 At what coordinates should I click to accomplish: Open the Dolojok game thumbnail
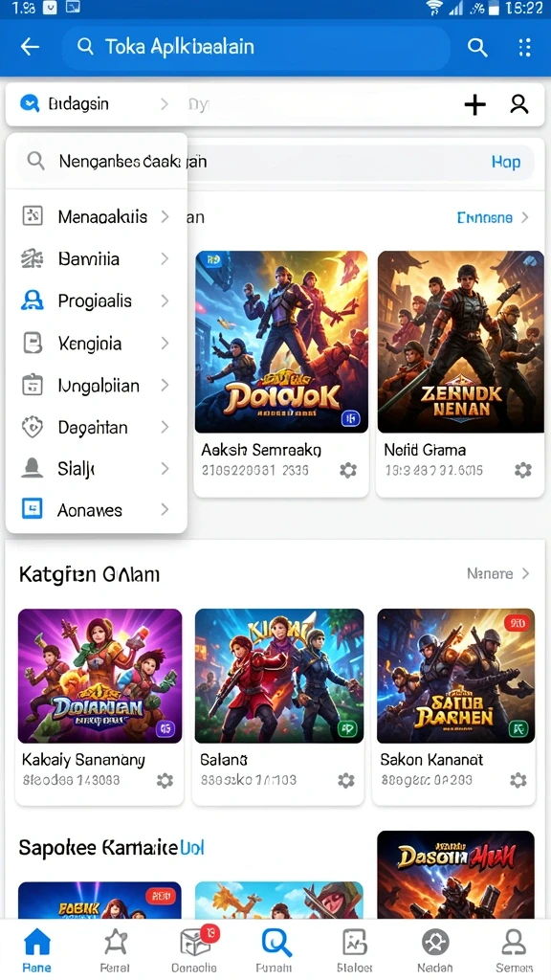282,342
